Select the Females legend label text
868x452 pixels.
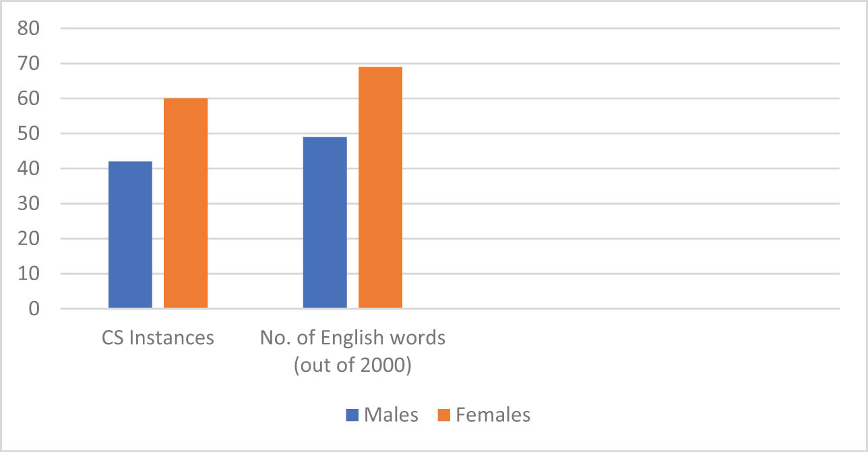[493, 415]
